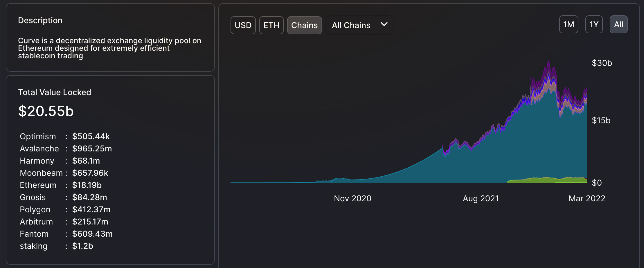The image size is (644, 268).
Task: Select the $505.44k Optimism value
Action: pyautogui.click(x=91, y=136)
